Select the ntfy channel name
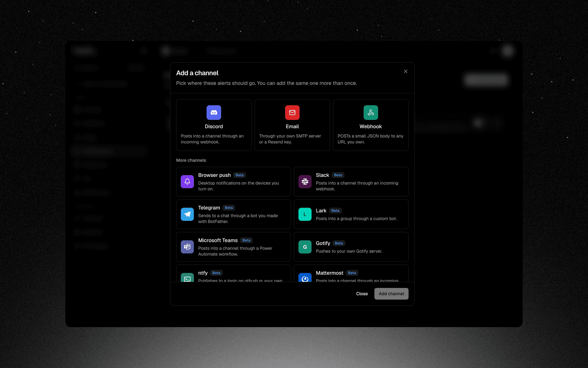The image size is (588, 368). (x=203, y=273)
